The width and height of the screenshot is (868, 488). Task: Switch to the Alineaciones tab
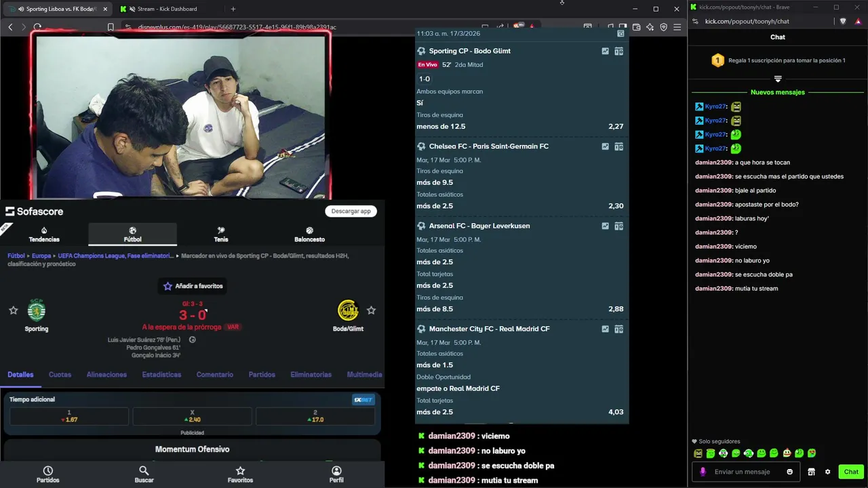coord(106,375)
